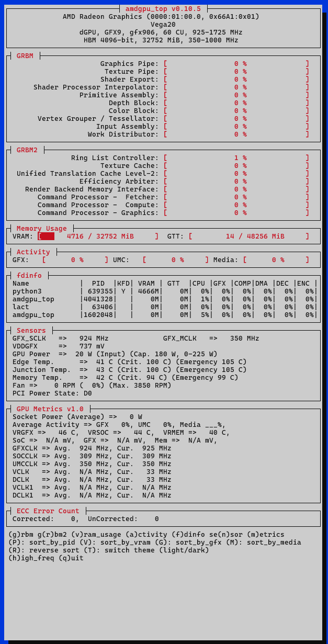Viewport: 328px width, 644px height.
Task: Click the g(r)bm2 shortcut hint
Action: (x=52, y=534)
